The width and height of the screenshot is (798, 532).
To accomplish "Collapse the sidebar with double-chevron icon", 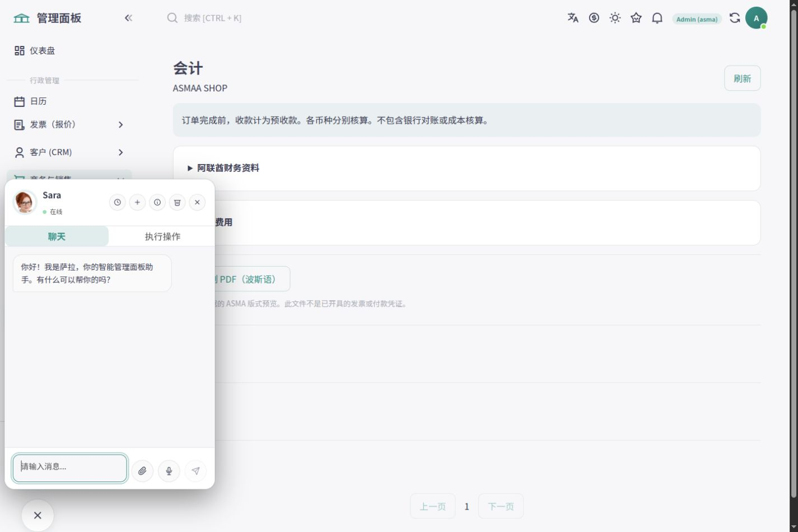I will 128,18.
